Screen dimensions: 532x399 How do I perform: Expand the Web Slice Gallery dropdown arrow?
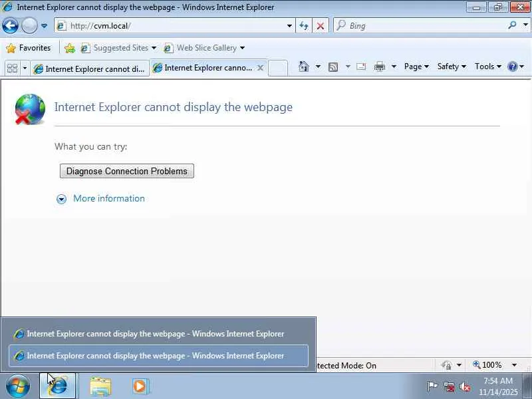click(242, 48)
